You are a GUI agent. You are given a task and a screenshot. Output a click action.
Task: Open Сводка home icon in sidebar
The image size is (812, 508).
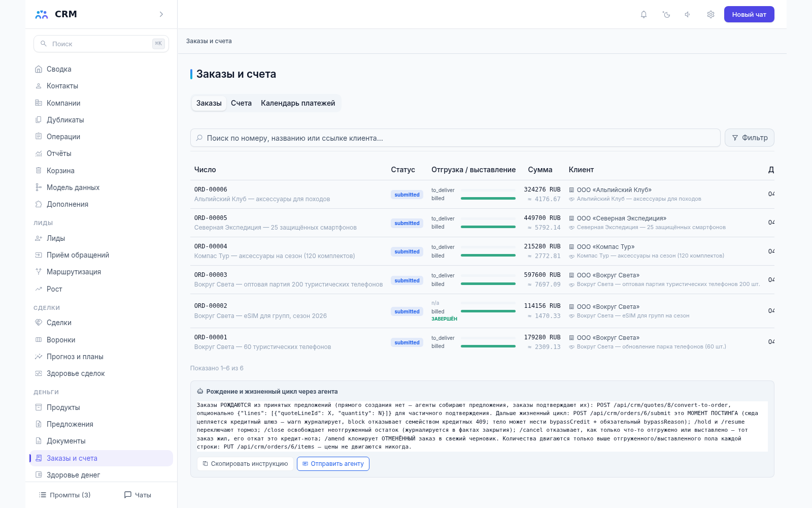click(39, 69)
